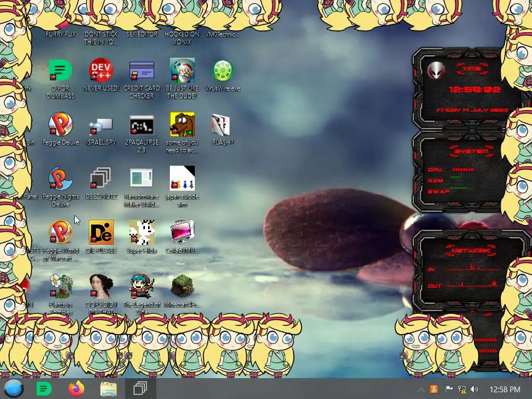Click the SWAP usage bar
This screenshot has height=399, width=532.
coord(459,188)
